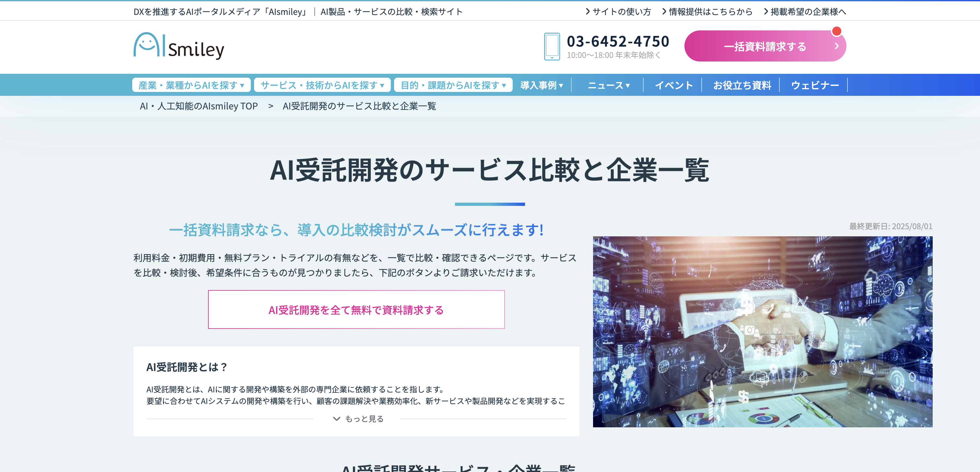Click the AIsmiley logo
Viewport: 980px width, 472px height.
click(x=179, y=46)
